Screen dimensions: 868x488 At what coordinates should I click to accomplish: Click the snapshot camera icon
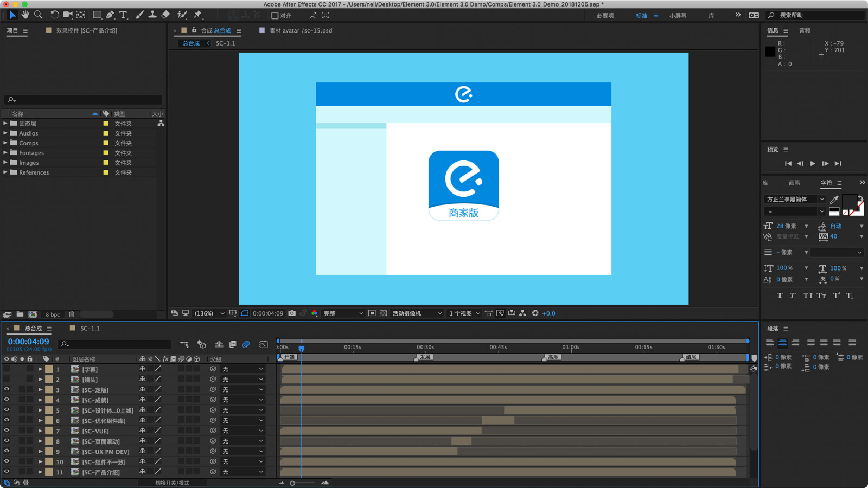[x=292, y=313]
